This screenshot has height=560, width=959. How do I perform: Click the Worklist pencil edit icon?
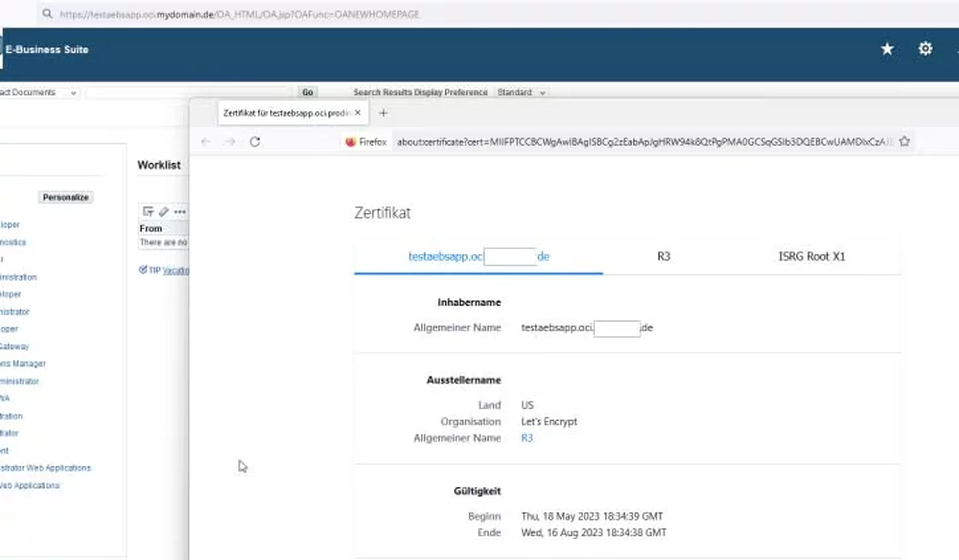164,211
